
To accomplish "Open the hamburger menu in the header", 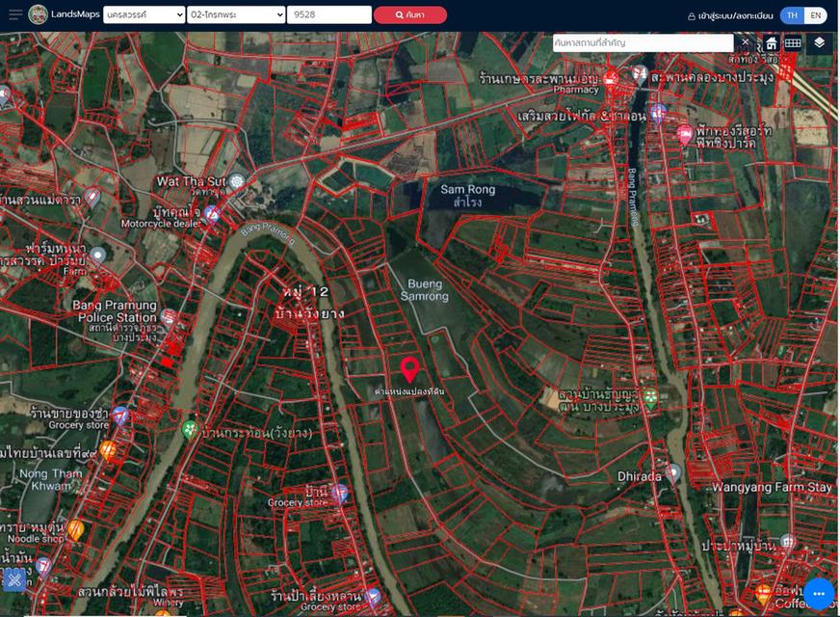I will point(15,14).
